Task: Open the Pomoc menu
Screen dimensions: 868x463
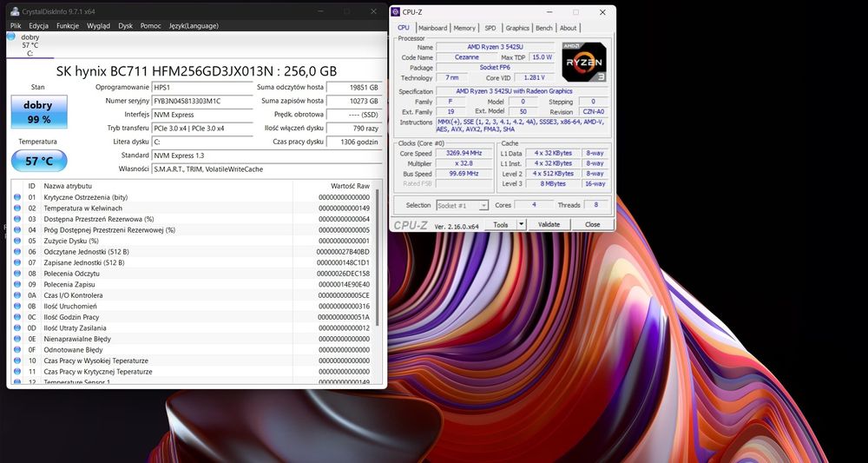Action: click(150, 25)
